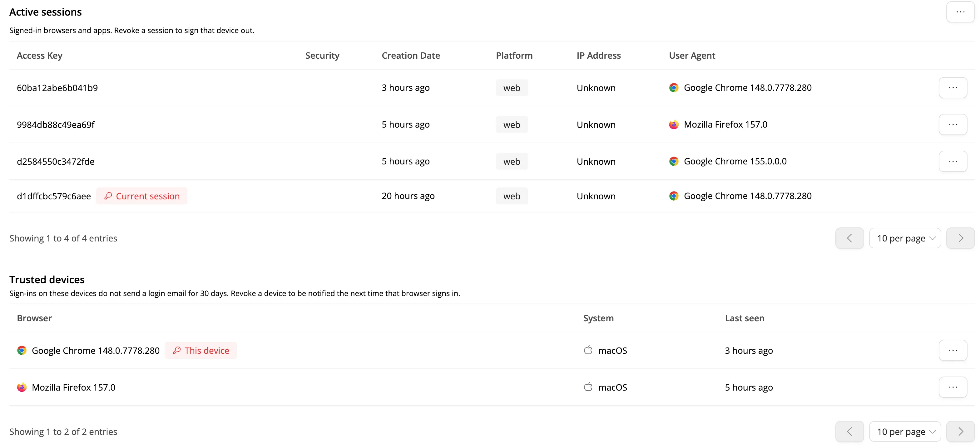
Task: Click the Chrome icon in Trusted devices
Action: pyautogui.click(x=22, y=350)
